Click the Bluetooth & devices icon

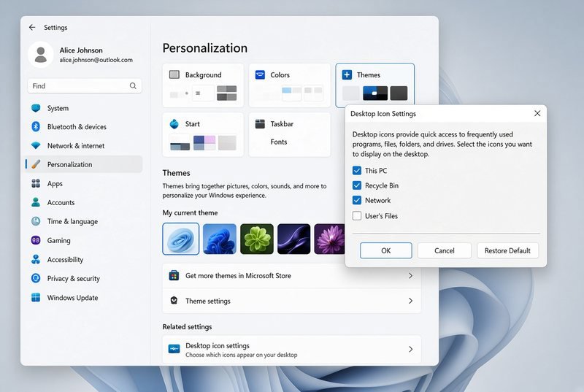click(x=36, y=126)
